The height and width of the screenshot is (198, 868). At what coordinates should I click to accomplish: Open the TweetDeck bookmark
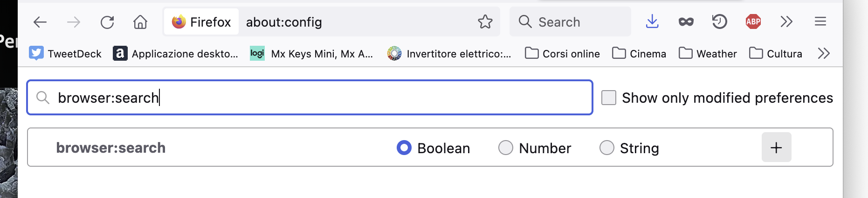click(65, 54)
